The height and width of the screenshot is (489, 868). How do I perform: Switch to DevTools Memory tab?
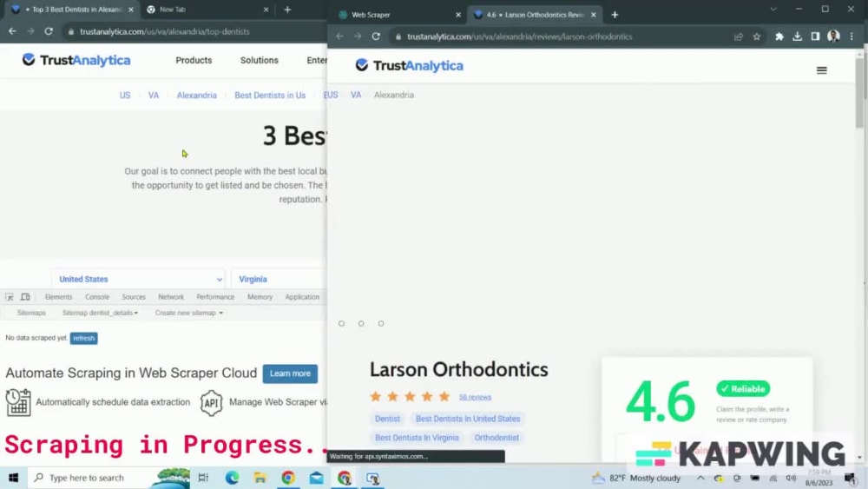coord(260,297)
